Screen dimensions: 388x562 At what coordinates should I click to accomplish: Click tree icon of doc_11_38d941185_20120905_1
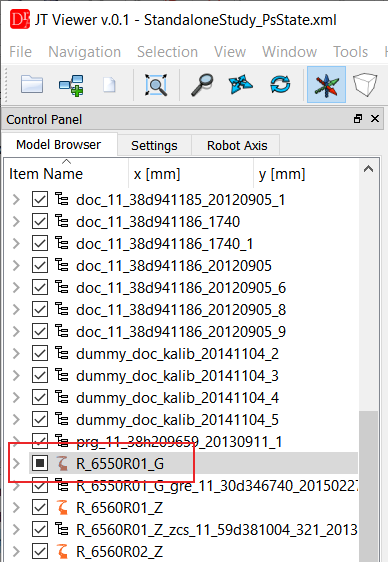[x=62, y=199]
